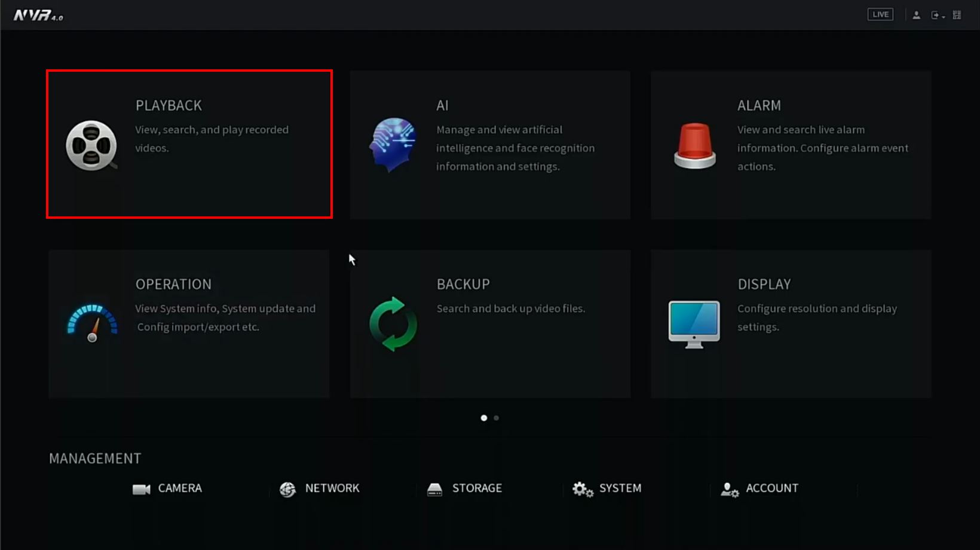Screen dimensions: 980x550
Task: Click 'Manage and view artificial intelligence' description
Action: 515,148
